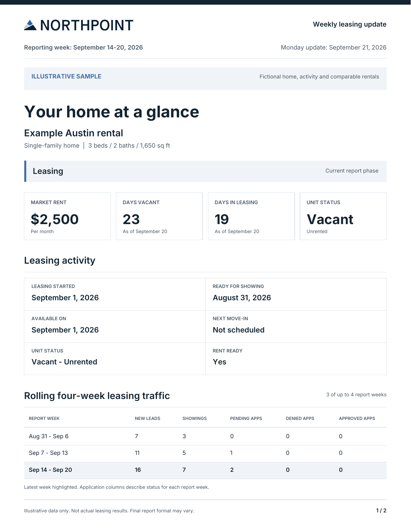Click the 'Your home at a glance' heading

click(x=112, y=112)
